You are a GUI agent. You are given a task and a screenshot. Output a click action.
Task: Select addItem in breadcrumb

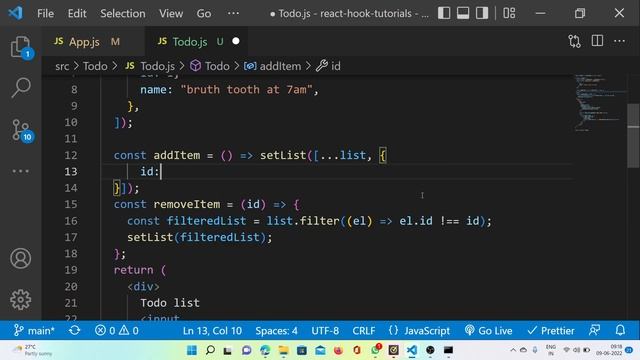pyautogui.click(x=280, y=66)
